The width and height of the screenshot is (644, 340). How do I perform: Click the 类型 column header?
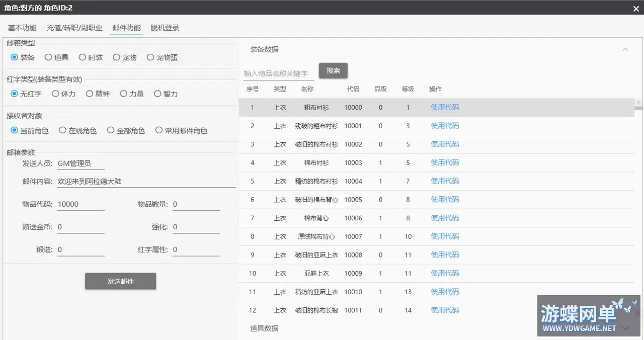pyautogui.click(x=280, y=89)
